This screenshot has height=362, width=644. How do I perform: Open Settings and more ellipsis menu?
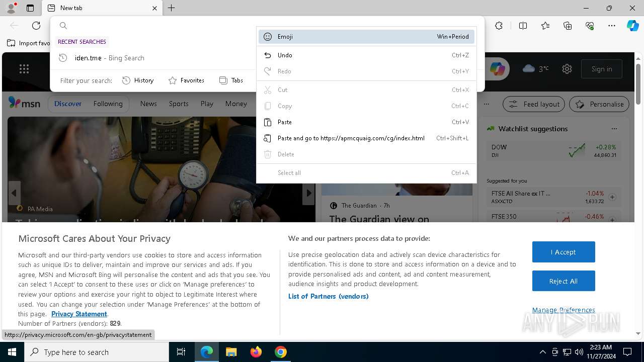tap(612, 26)
